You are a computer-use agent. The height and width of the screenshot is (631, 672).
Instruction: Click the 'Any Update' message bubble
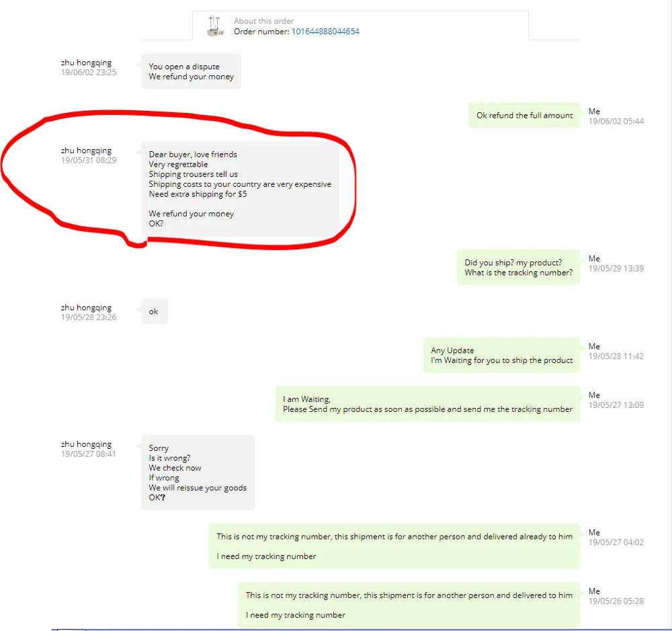(501, 355)
